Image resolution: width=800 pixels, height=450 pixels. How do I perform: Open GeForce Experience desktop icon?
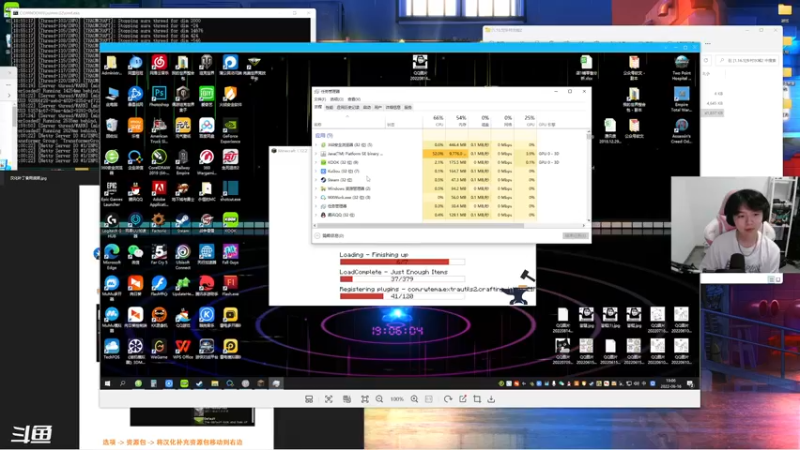click(230, 130)
